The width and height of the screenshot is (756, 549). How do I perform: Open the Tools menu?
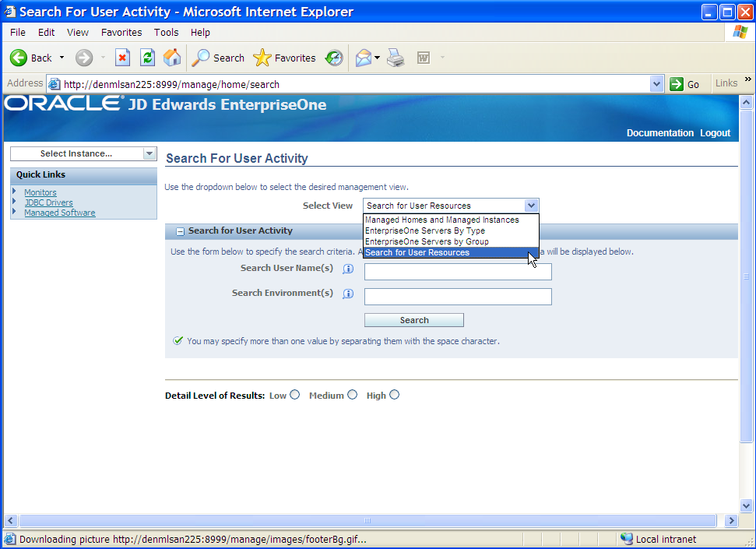[167, 33]
